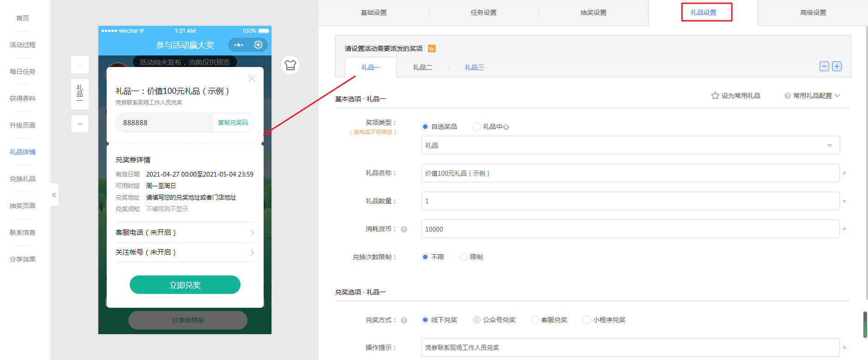Screen dimensions: 868x360
Task: Click 设为常用礼品 link
Action: (741, 96)
